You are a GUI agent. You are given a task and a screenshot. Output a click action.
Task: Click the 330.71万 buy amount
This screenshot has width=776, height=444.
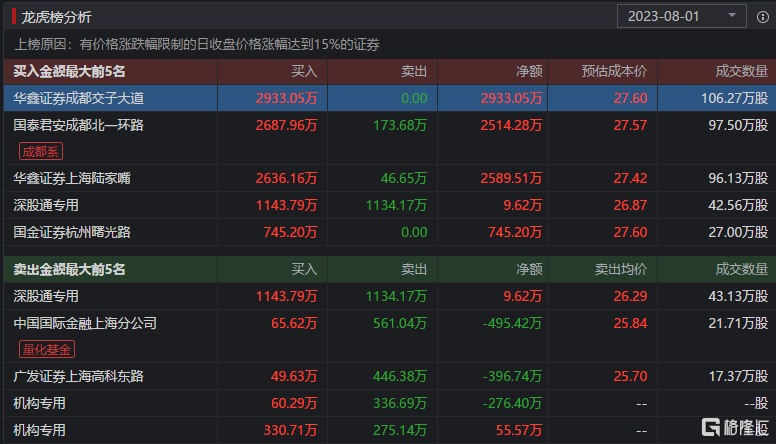click(x=290, y=430)
